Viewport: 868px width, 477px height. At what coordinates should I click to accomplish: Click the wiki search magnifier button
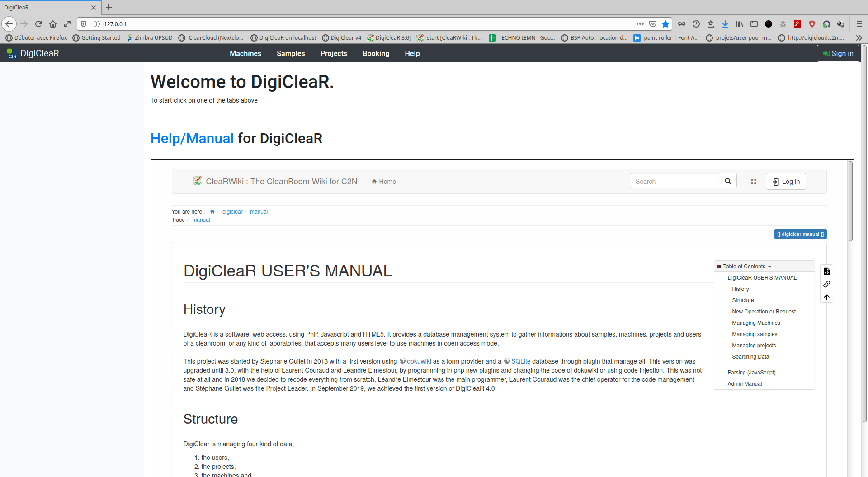click(x=727, y=181)
